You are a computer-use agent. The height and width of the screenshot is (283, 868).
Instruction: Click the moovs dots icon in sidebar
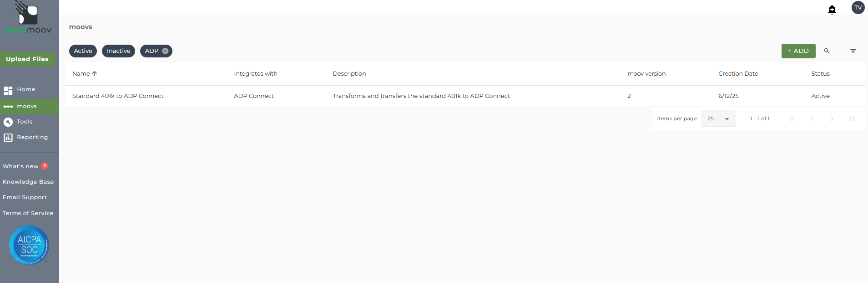click(8, 107)
